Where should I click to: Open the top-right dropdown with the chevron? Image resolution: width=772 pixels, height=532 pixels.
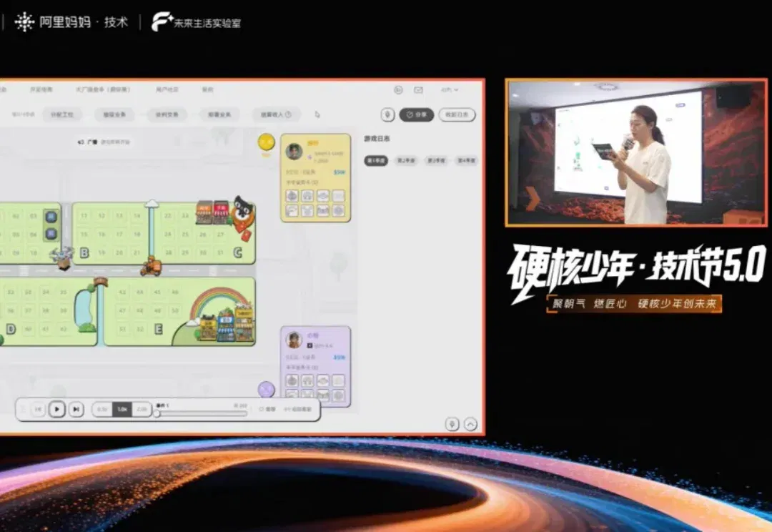click(450, 89)
